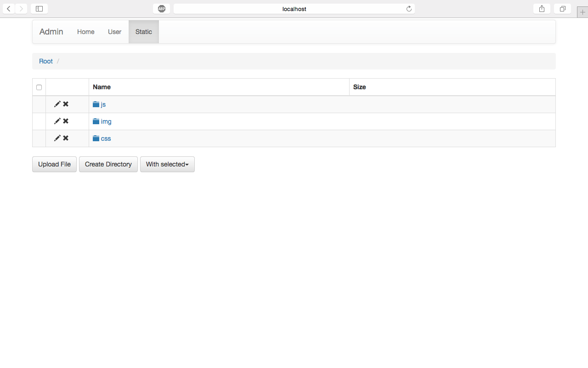Select the Static tab in navbar
588x368 pixels.
(x=143, y=32)
